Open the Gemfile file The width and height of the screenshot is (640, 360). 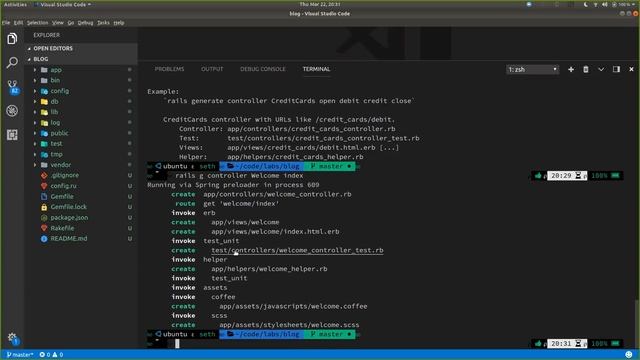[x=62, y=196]
